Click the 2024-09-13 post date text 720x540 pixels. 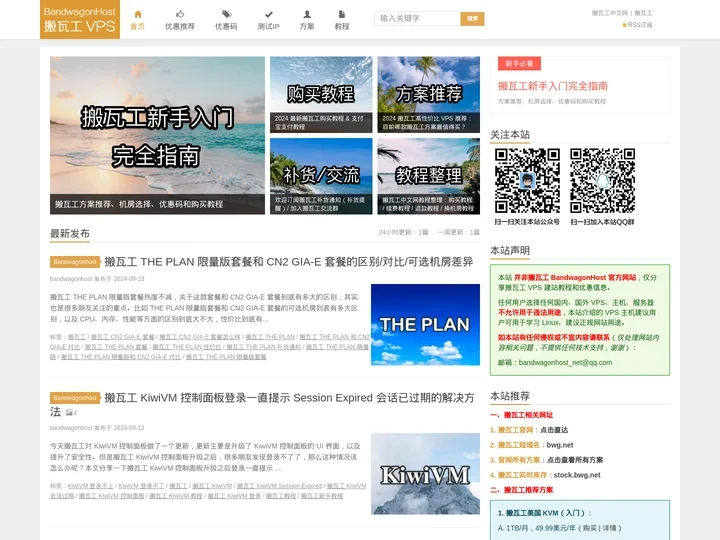pos(129,428)
